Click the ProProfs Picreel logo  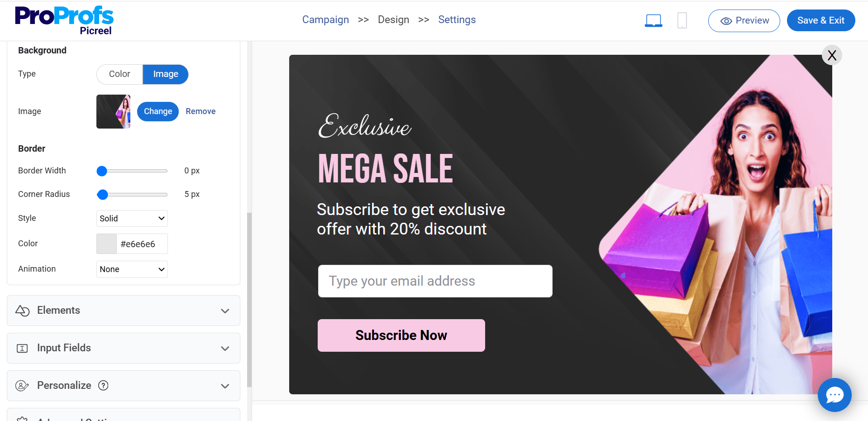click(x=64, y=20)
